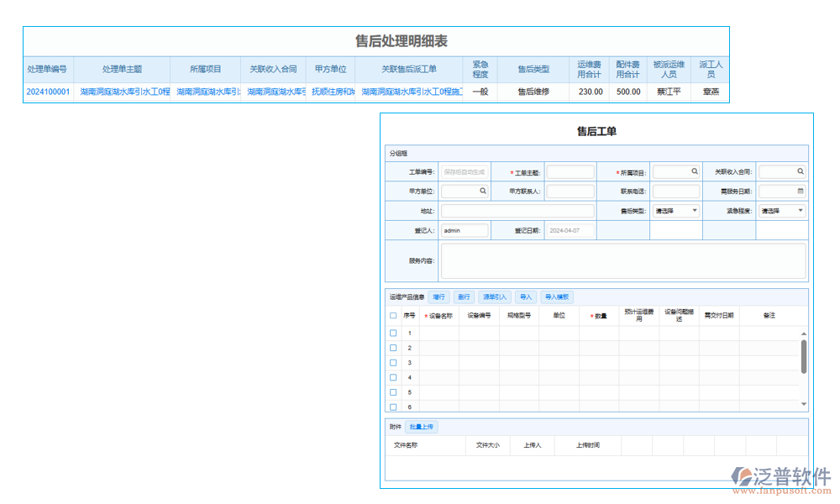Click scroll down arrow in product table

(x=804, y=404)
